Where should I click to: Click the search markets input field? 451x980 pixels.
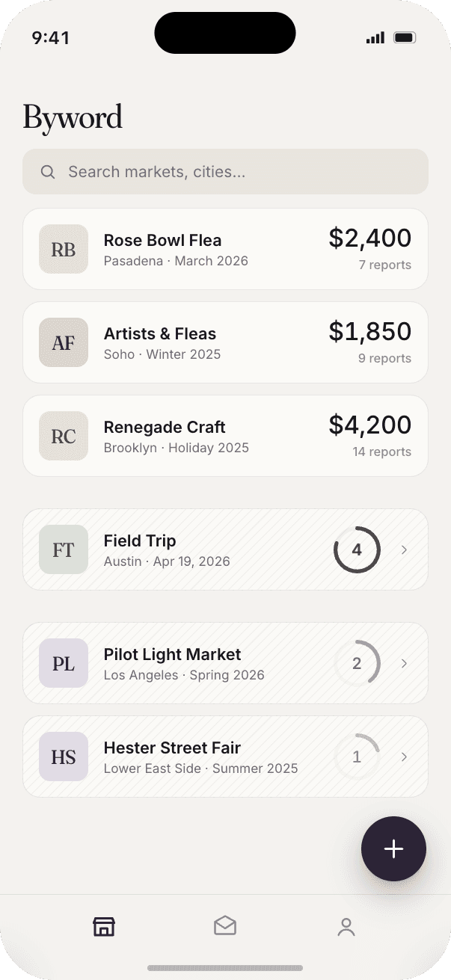[x=225, y=171]
